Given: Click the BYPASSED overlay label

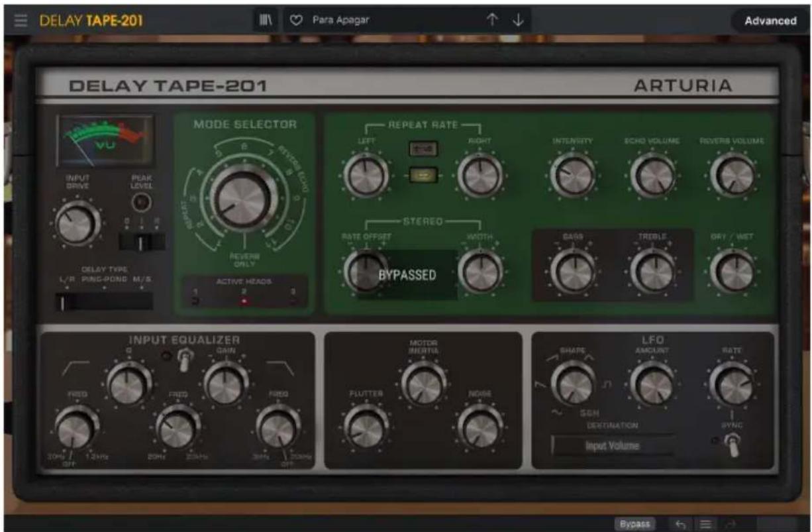Looking at the screenshot, I should pyautogui.click(x=407, y=275).
